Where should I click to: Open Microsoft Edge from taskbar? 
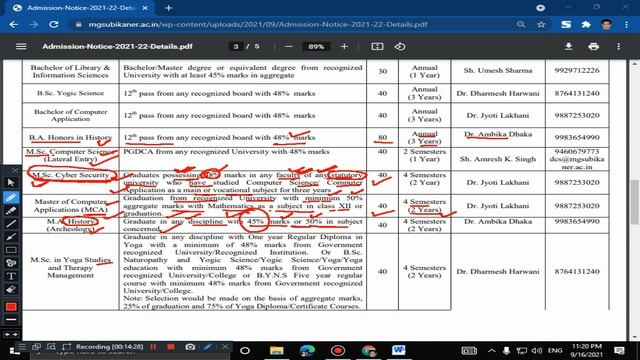307,351
